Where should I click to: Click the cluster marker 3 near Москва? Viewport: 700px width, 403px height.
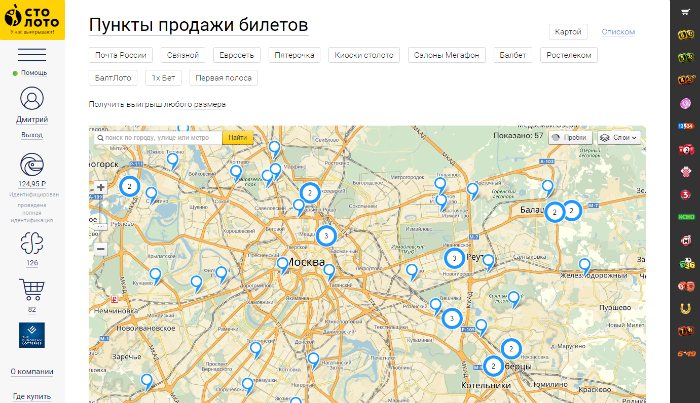[326, 236]
